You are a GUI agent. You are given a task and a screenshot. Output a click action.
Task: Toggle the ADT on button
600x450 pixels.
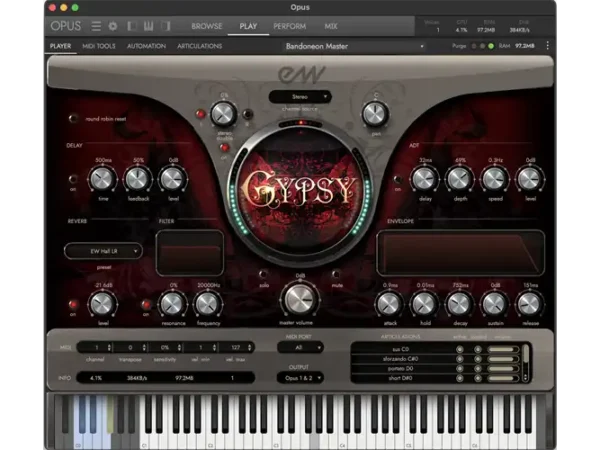(x=398, y=179)
